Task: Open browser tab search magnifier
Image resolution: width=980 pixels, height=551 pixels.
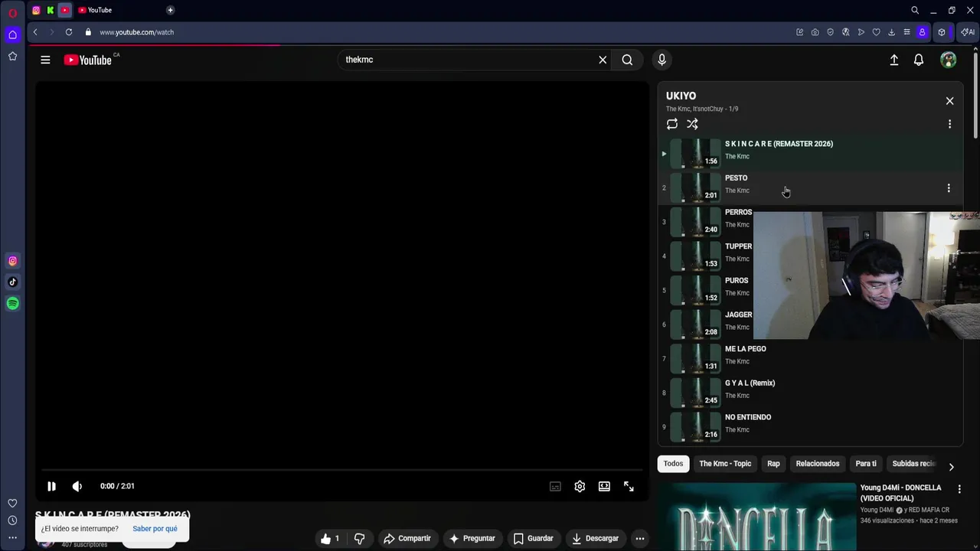Action: point(914,10)
